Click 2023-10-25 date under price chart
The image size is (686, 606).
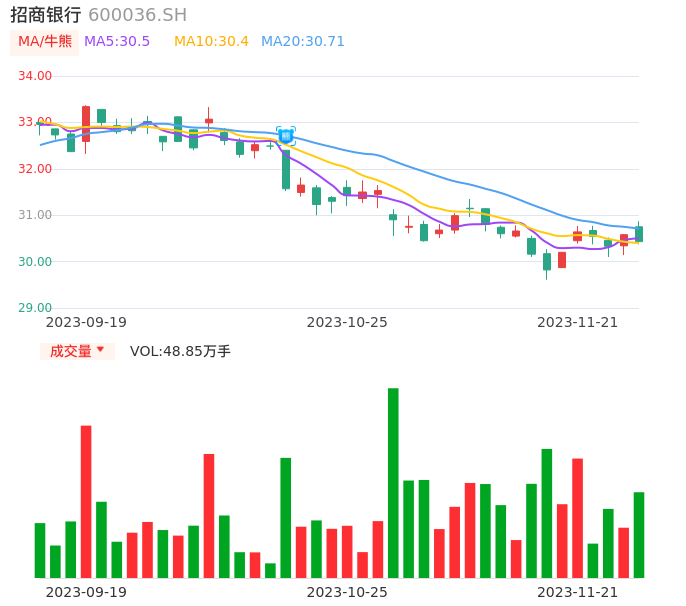coord(347,322)
